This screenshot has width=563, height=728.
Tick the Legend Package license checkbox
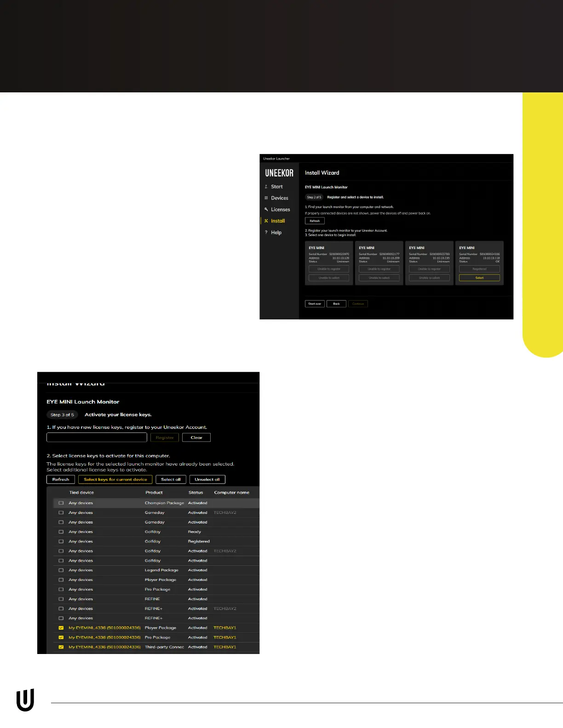pyautogui.click(x=61, y=570)
